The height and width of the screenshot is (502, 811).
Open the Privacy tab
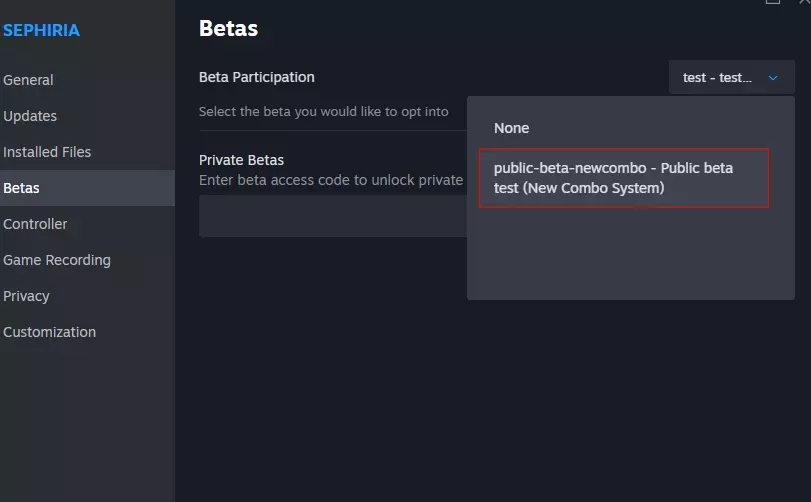tap(26, 296)
